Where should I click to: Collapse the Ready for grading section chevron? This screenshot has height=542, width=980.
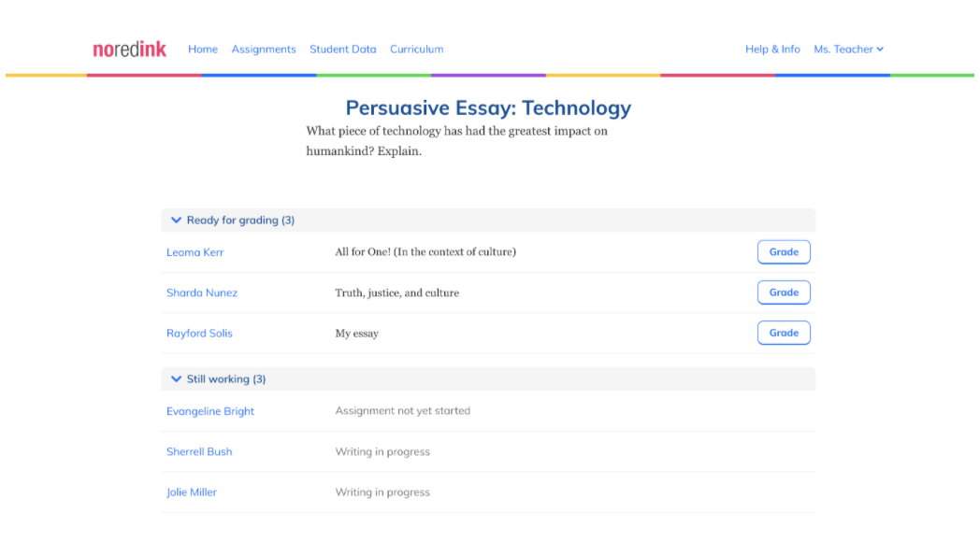pyautogui.click(x=176, y=220)
